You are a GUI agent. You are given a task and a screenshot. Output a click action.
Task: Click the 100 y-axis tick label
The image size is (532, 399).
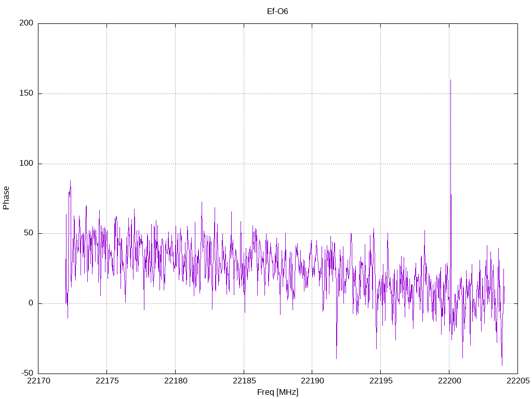[26, 164]
